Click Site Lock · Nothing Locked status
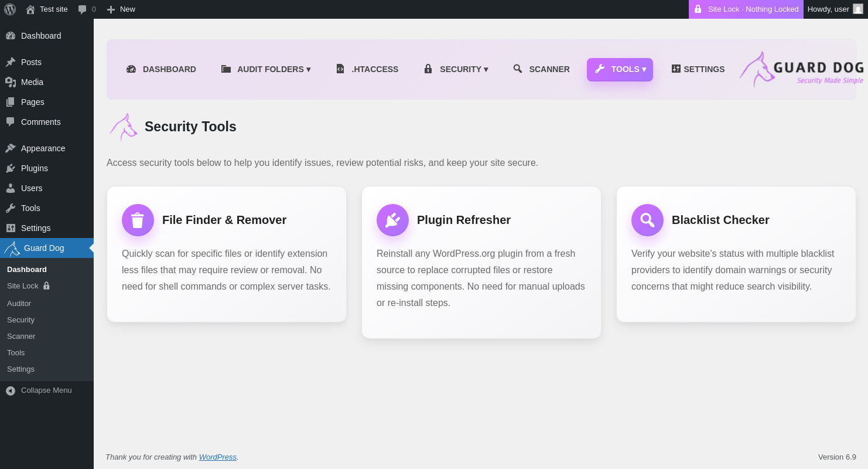 746,9
